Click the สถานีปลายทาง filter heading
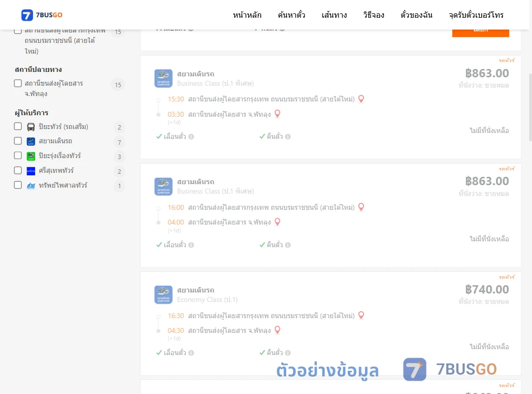Viewport: 532px width, 394px height. click(38, 69)
